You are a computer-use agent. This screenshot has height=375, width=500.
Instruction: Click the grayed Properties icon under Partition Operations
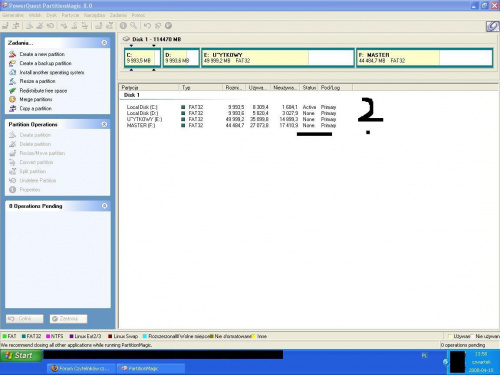[x=12, y=190]
